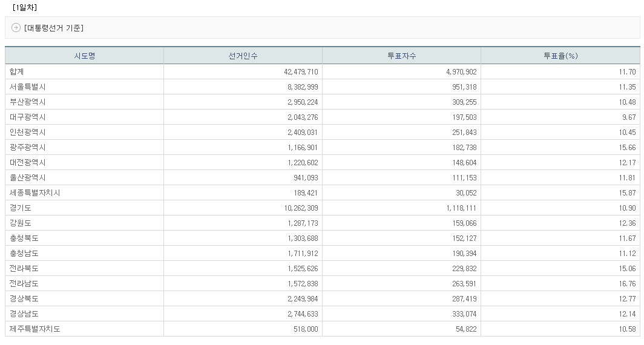
Task: Click the 세종특별자치시 row name
Action: [x=34, y=193]
